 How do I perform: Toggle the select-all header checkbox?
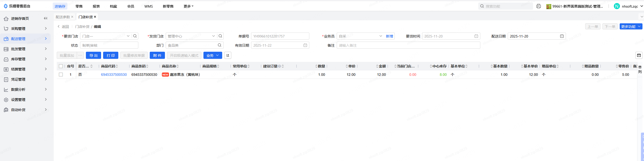coord(61,66)
